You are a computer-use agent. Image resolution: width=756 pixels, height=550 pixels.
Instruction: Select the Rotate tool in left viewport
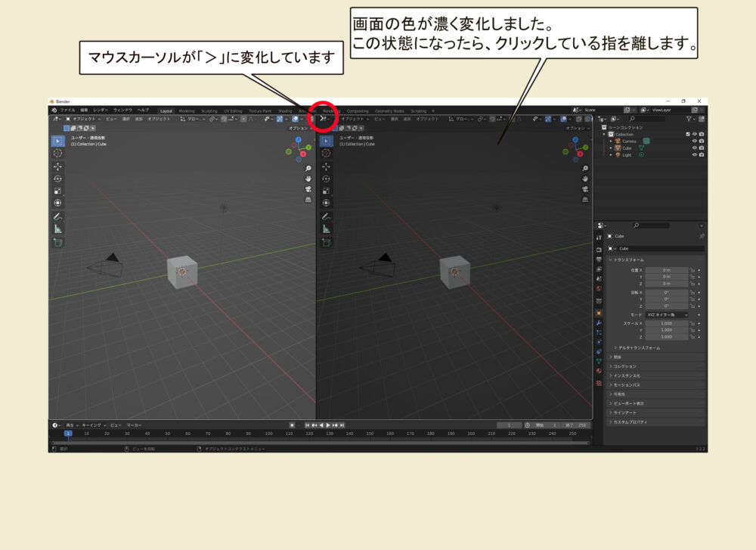(58, 179)
